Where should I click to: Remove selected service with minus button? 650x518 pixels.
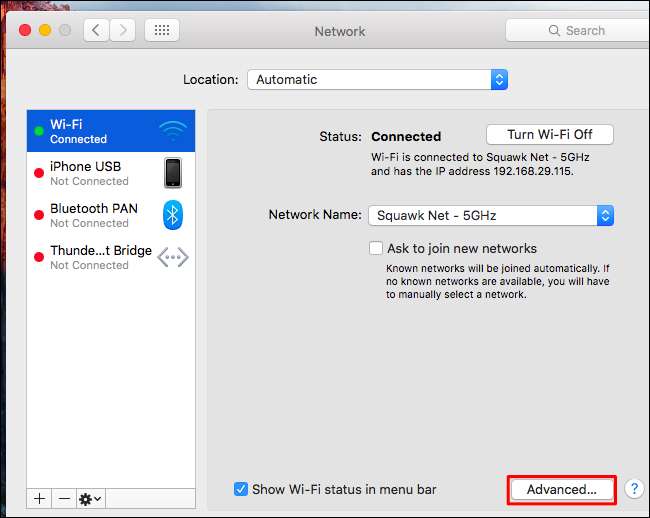pyautogui.click(x=63, y=497)
